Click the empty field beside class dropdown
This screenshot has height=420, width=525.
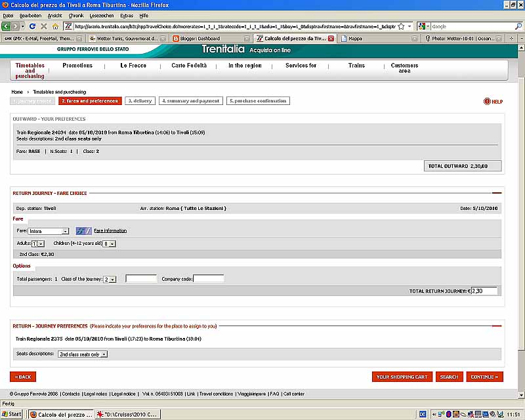(x=141, y=279)
